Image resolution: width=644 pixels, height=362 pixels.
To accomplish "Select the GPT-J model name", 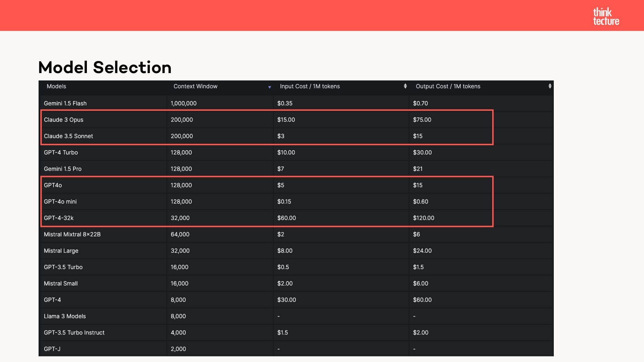I will coord(52,349).
